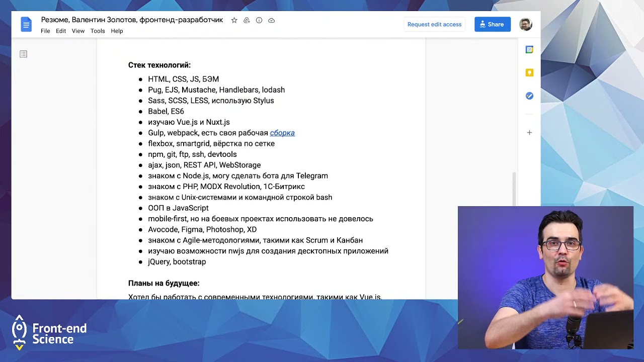
Task: Click Request edit access button
Action: pyautogui.click(x=434, y=24)
